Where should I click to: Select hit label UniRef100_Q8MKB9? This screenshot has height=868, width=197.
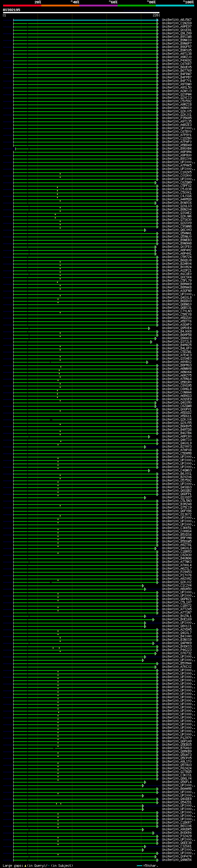[177, 751]
